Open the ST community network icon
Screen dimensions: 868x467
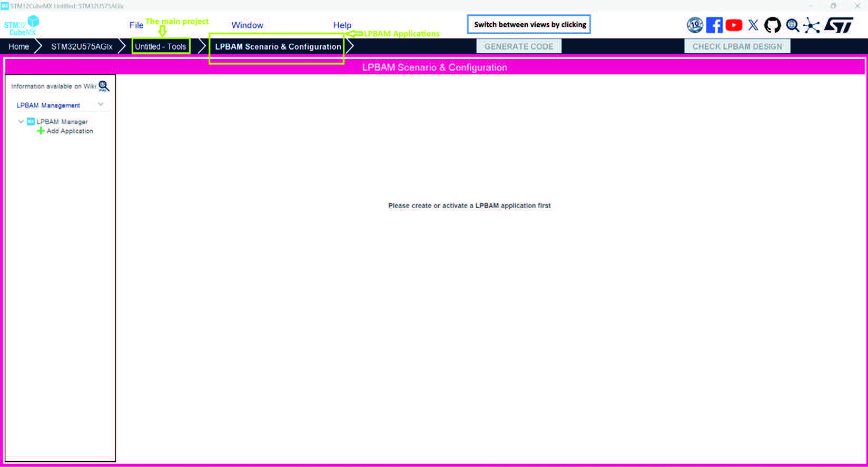[x=812, y=25]
